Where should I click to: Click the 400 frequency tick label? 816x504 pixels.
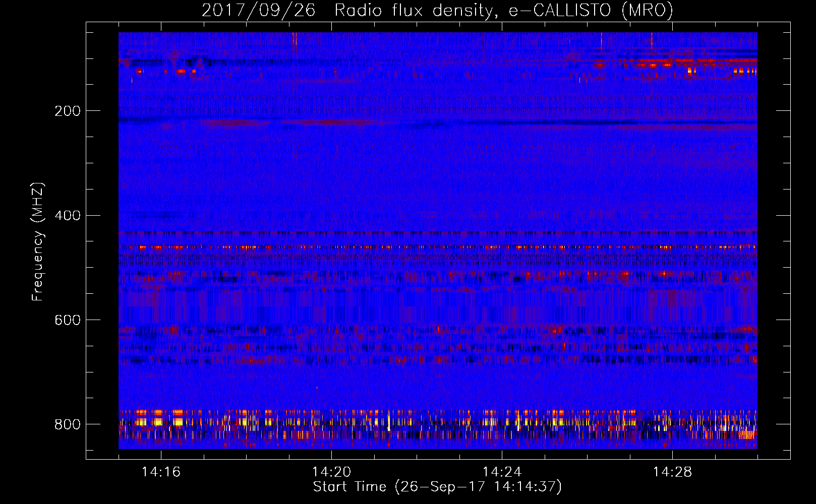pyautogui.click(x=67, y=216)
